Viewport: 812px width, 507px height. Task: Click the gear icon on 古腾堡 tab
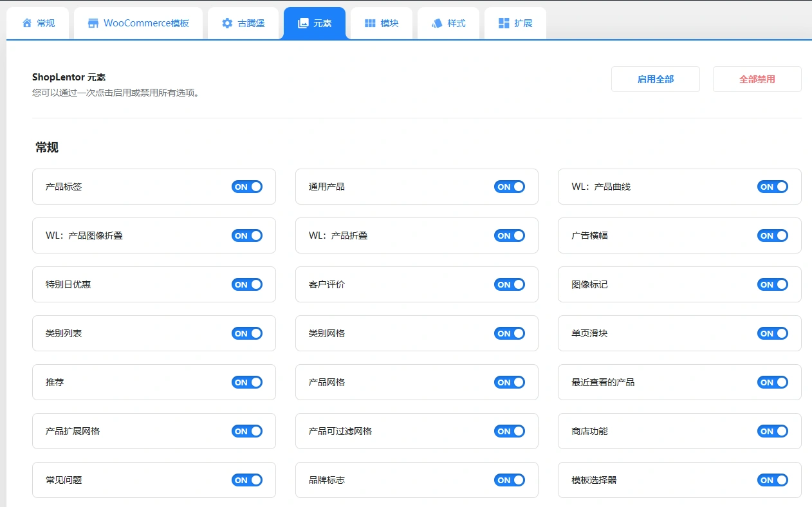(226, 23)
